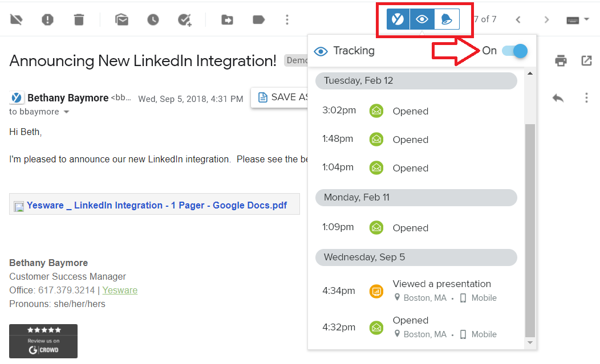The image size is (600, 364).
Task: Print the email using printer icon
Action: point(561,60)
